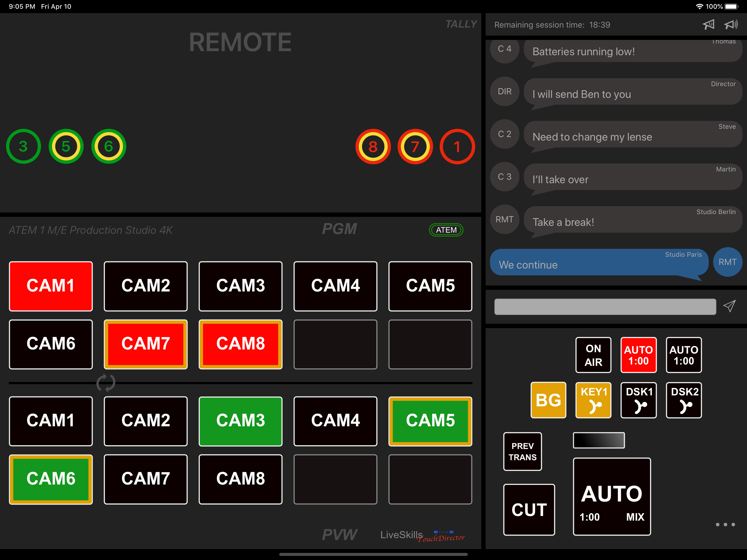Viewport: 747px width, 560px height.
Task: Tap the send message paper plane
Action: 730,306
